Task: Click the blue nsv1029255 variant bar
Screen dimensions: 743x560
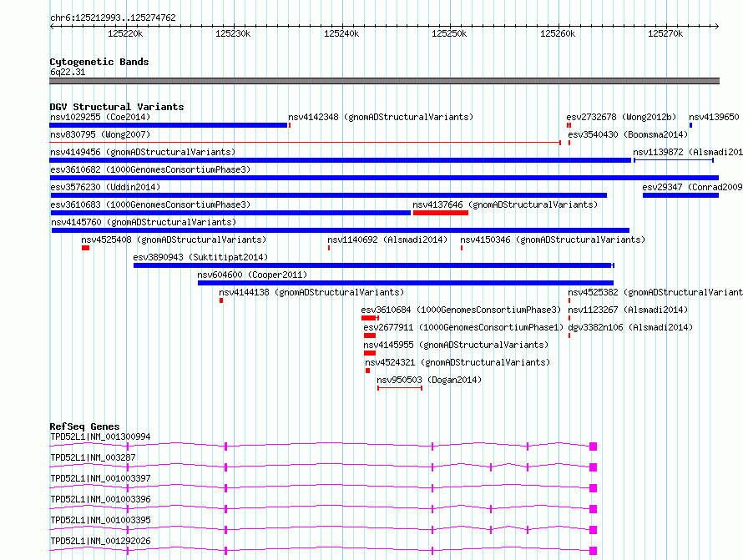Action: coord(169,125)
